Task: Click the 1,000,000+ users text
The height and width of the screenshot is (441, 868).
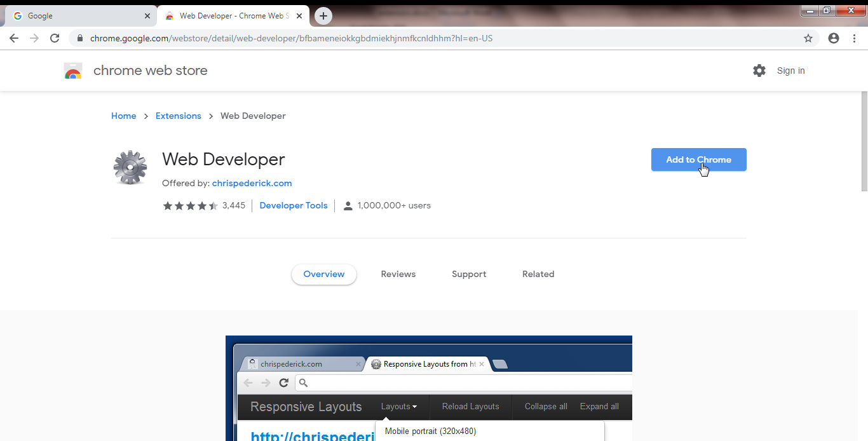Action: click(394, 206)
